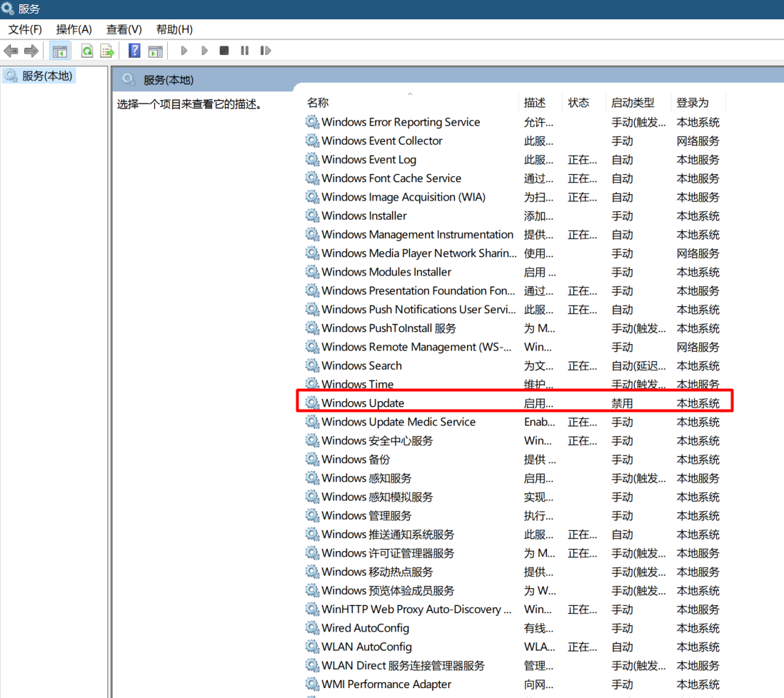Select Windows Push Notifications User Service name
Image resolution: width=784 pixels, height=698 pixels.
click(418, 309)
